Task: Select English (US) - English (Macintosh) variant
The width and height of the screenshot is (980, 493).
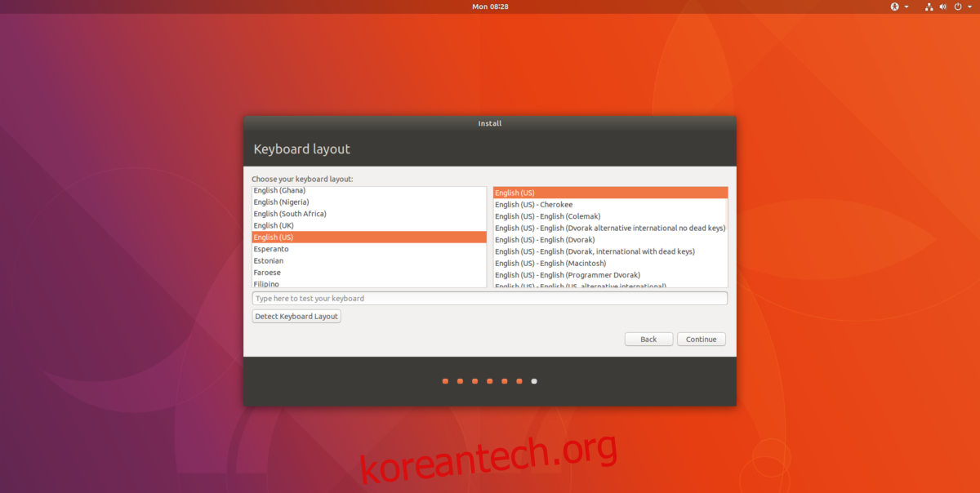Action: pyautogui.click(x=550, y=264)
